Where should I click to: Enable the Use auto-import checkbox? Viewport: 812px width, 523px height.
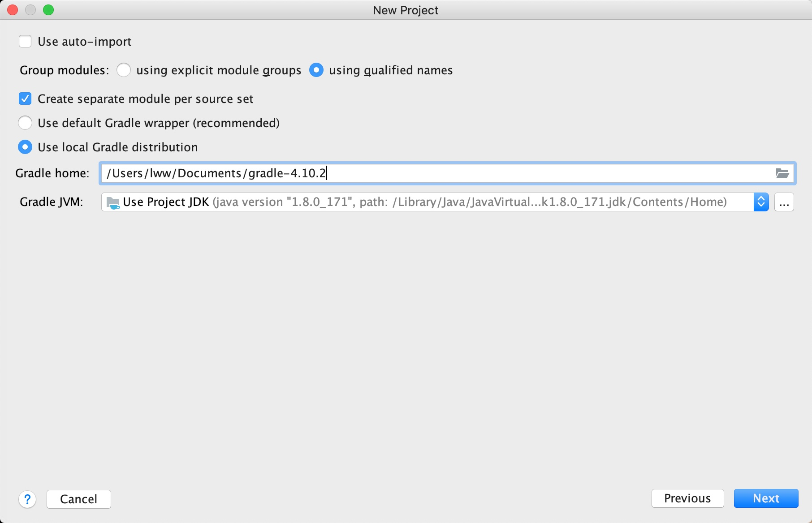[25, 42]
